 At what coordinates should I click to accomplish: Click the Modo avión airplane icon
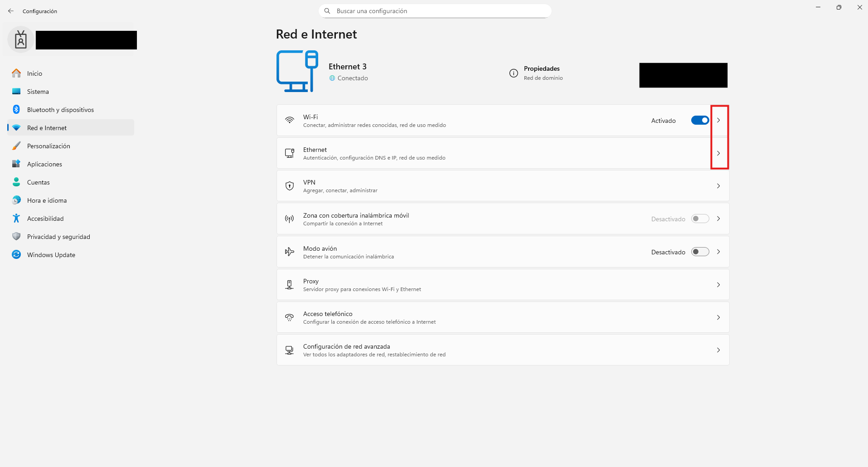tap(289, 252)
